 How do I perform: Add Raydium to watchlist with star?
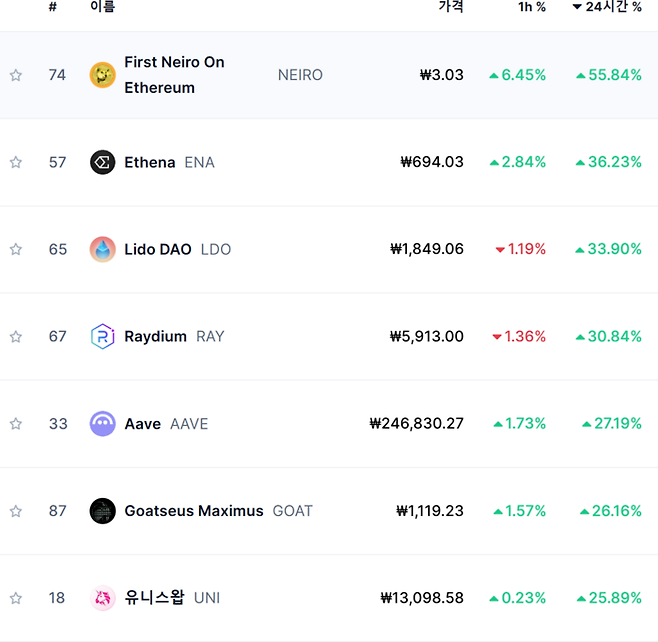pyautogui.click(x=16, y=337)
